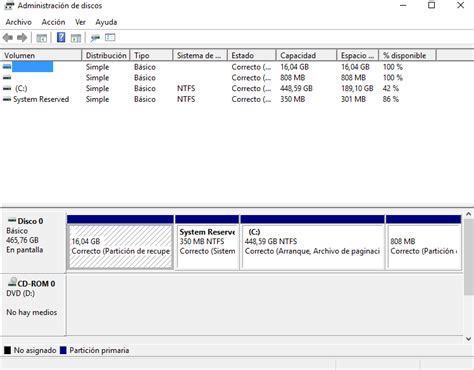Click free space cell 301 MB
This screenshot has width=474, height=370.
(353, 99)
